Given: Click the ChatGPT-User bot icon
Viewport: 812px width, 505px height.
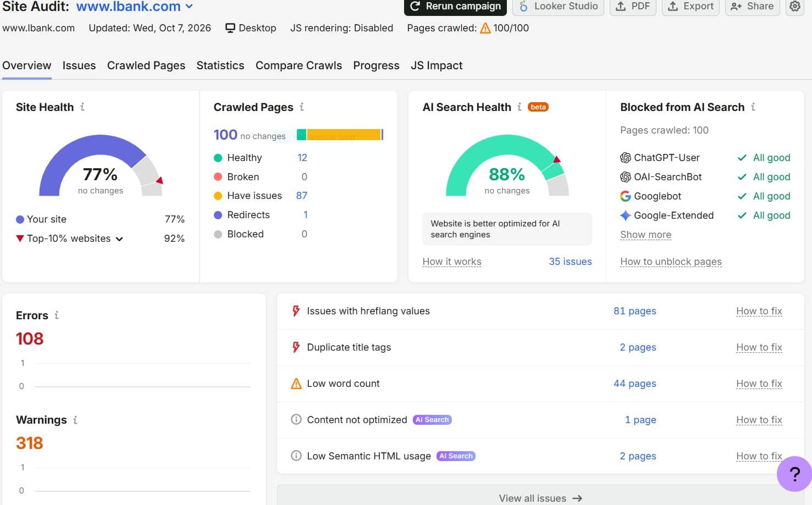Looking at the screenshot, I should (x=626, y=158).
